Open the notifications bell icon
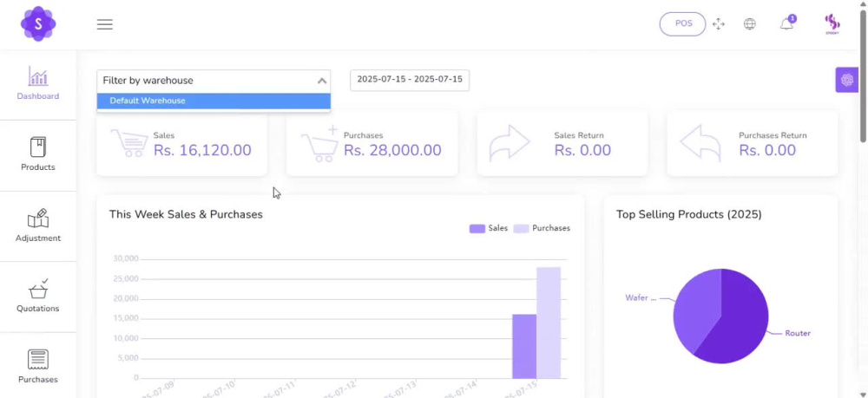The image size is (868, 398). tap(786, 23)
